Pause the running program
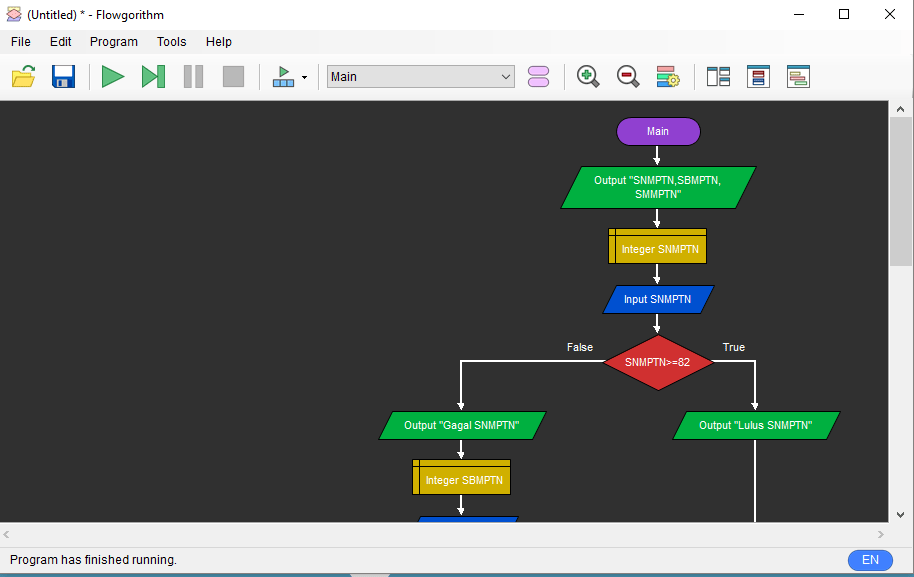The height and width of the screenshot is (577, 914). [x=193, y=77]
